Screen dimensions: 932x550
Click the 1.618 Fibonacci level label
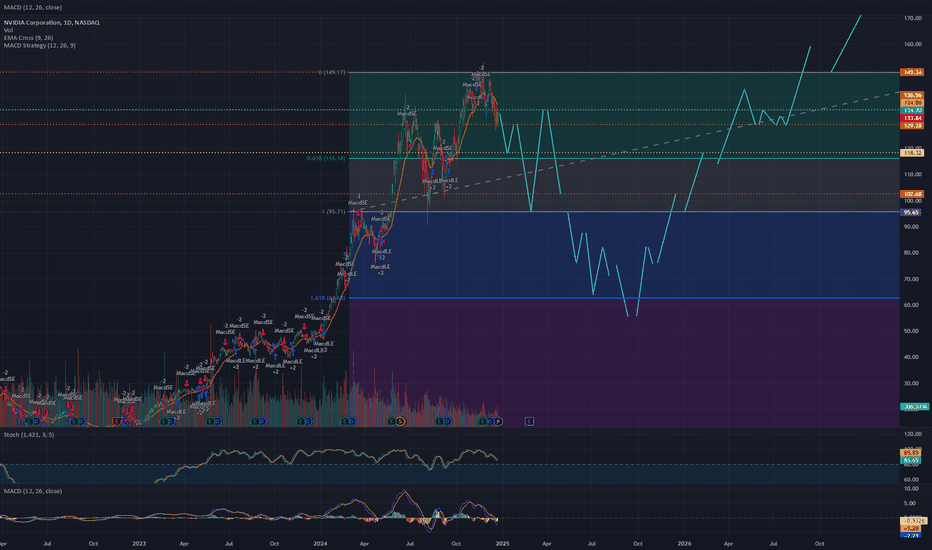pos(328,298)
